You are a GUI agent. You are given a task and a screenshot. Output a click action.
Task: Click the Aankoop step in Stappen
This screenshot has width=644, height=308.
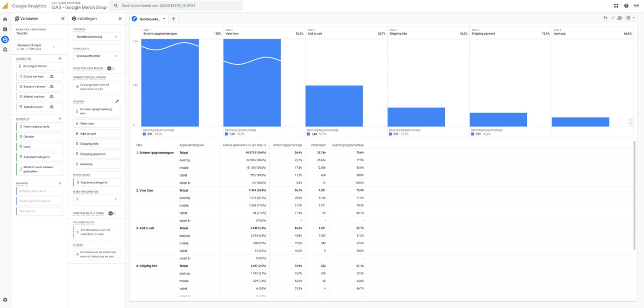97,164
